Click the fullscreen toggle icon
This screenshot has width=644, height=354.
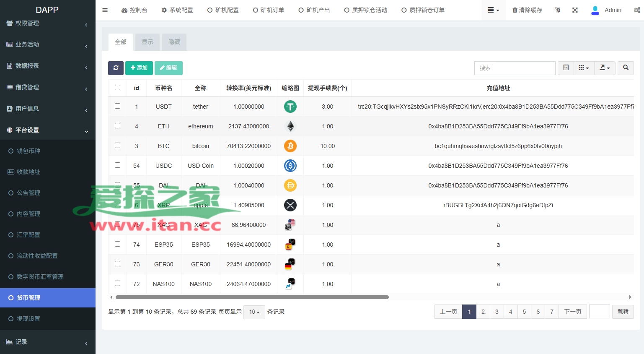point(575,10)
